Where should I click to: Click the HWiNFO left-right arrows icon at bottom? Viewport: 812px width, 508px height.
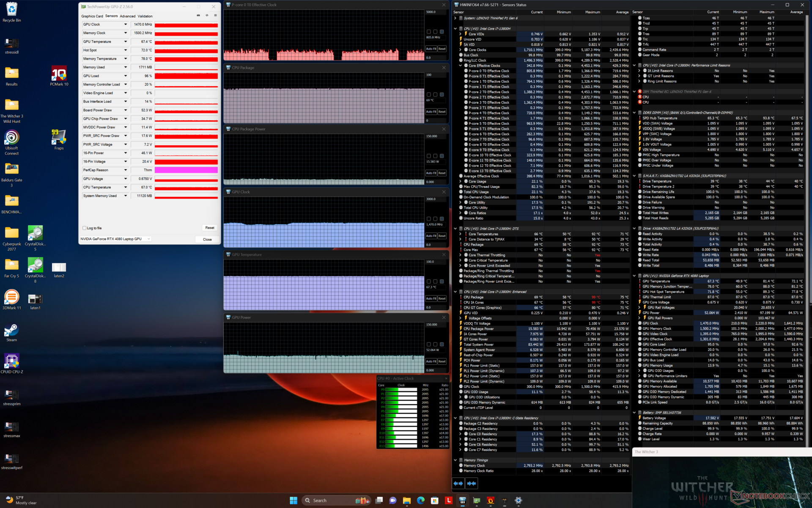pyautogui.click(x=458, y=483)
